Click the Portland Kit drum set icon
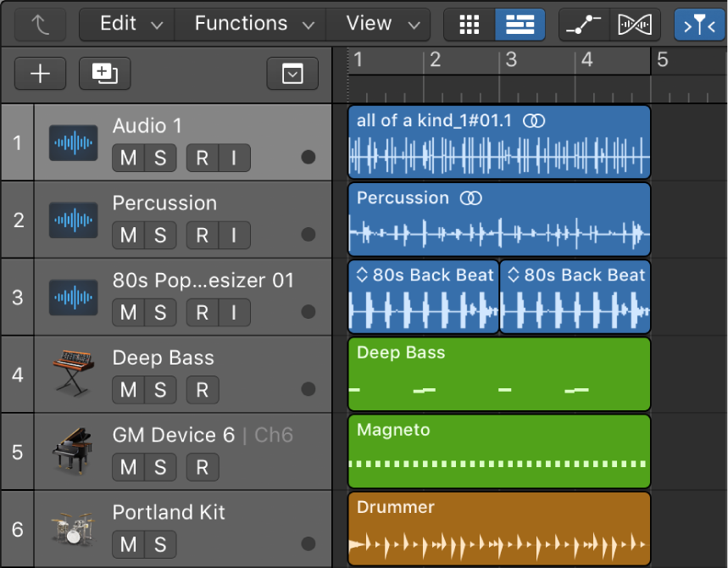The image size is (728, 568). pos(74,528)
